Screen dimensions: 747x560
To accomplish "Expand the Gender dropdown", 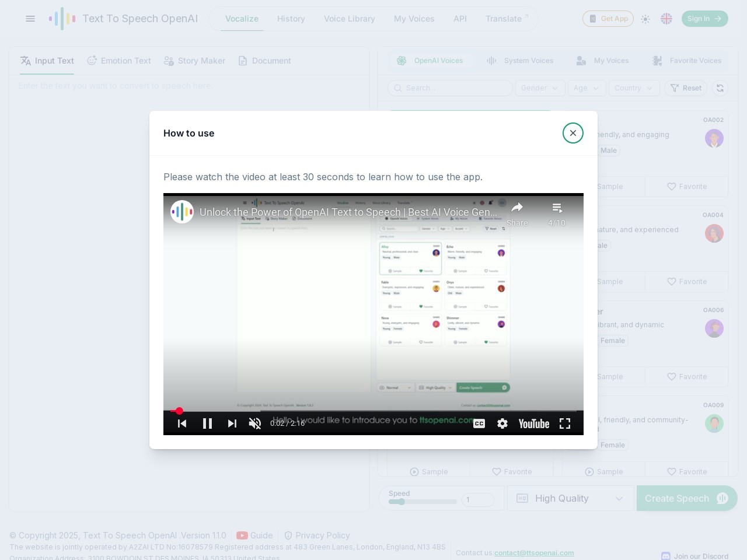I will (x=540, y=88).
